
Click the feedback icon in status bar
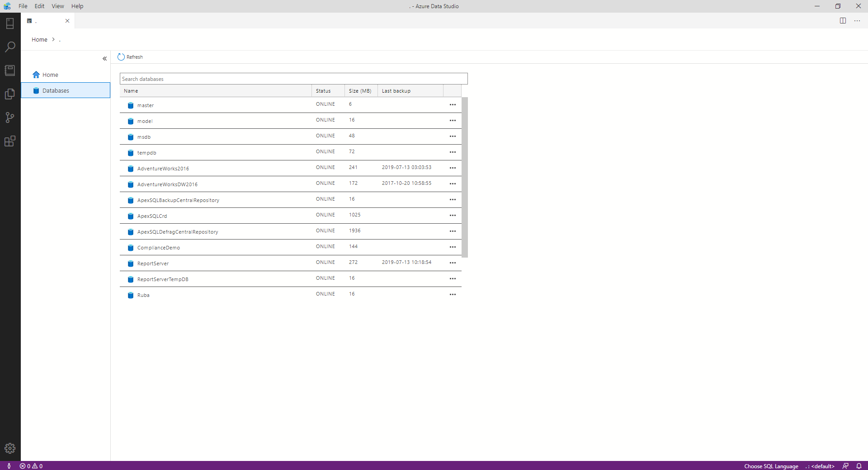pyautogui.click(x=845, y=466)
